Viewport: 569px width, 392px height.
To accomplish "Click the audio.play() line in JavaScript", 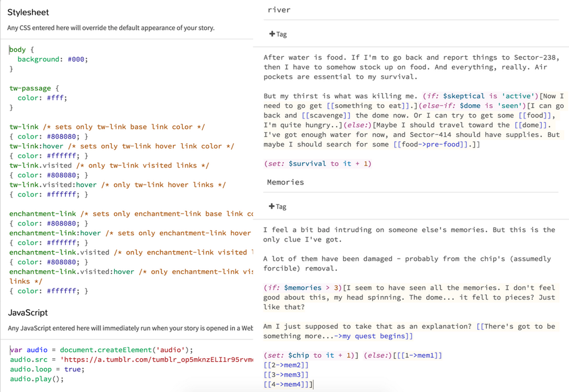I will (36, 379).
